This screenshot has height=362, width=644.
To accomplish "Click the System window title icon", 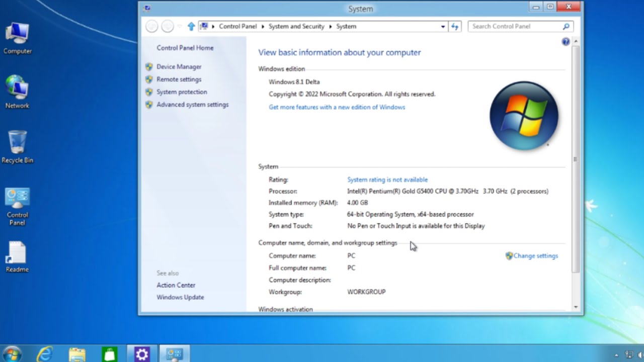I will 146,8.
